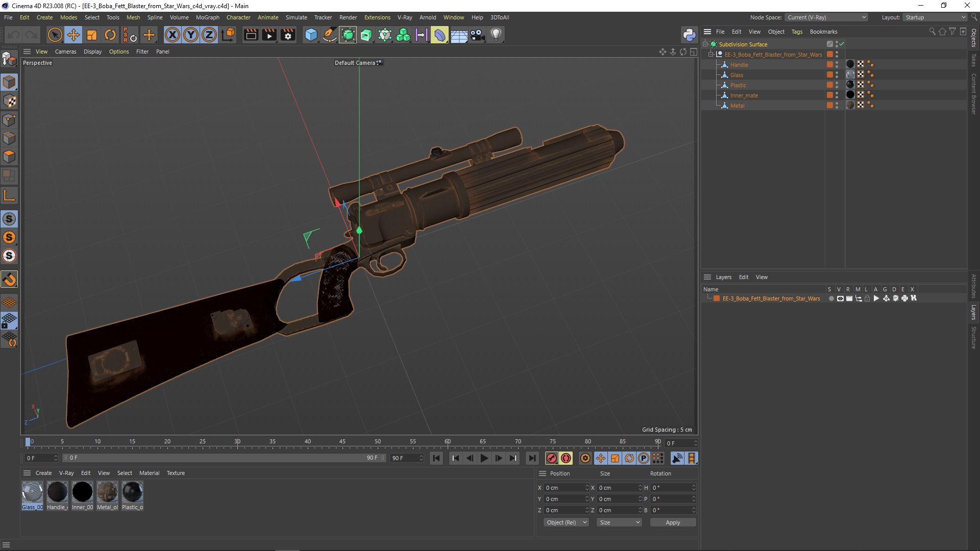
Task: Toggle Subdivision Surface enable checkmark
Action: [842, 44]
